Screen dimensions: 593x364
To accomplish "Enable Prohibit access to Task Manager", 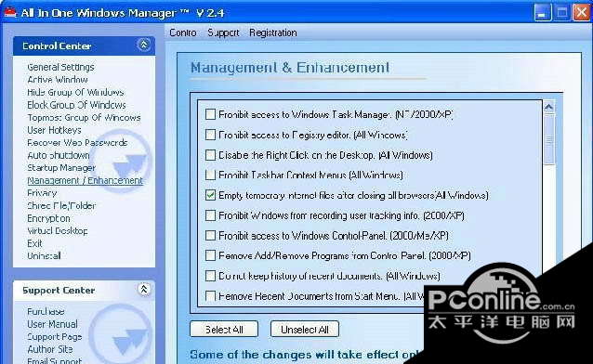I will [210, 114].
